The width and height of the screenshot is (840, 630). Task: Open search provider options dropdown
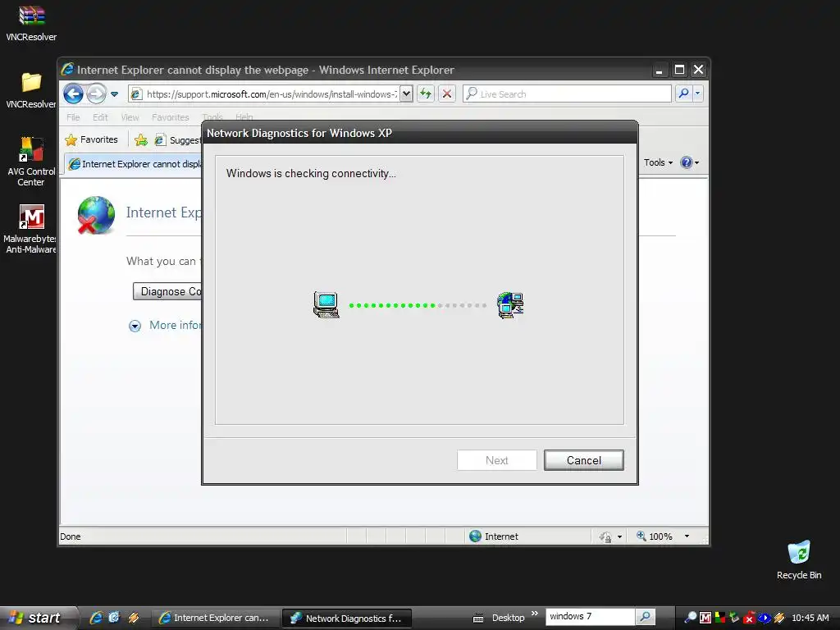click(697, 94)
